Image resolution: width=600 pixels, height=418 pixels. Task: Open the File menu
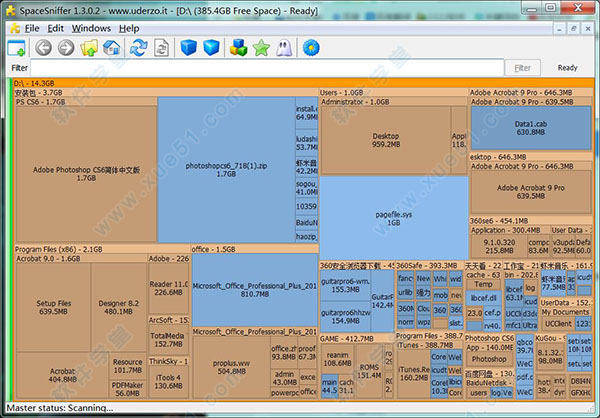32,28
